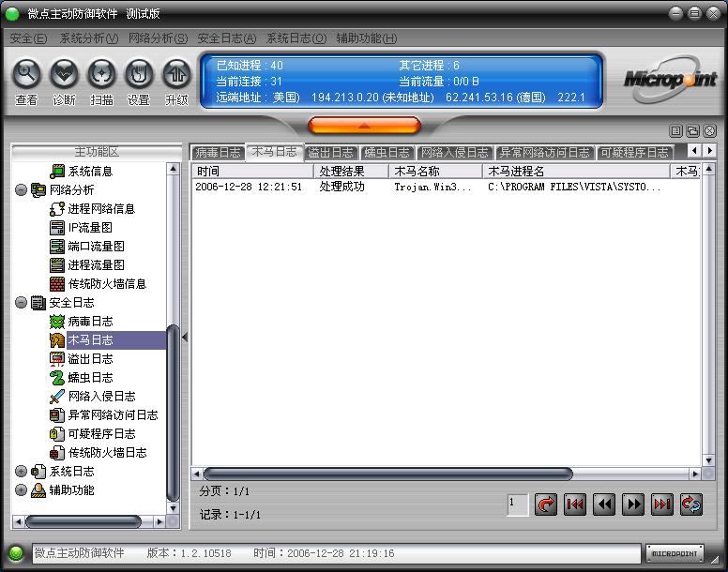The image size is (728, 572).
Task: Open the 诊断 heartbeat diagnosis tool
Action: [64, 74]
